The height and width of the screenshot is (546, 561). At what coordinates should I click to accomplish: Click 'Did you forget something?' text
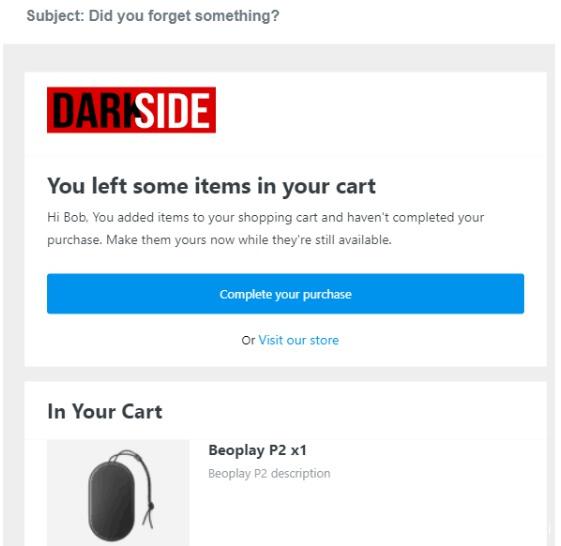(x=184, y=16)
